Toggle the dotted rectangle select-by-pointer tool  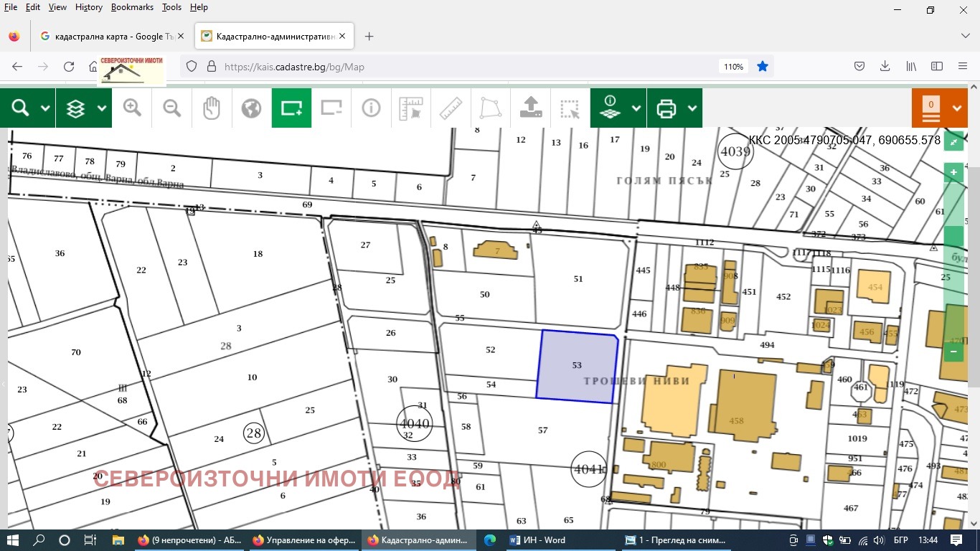tap(570, 108)
